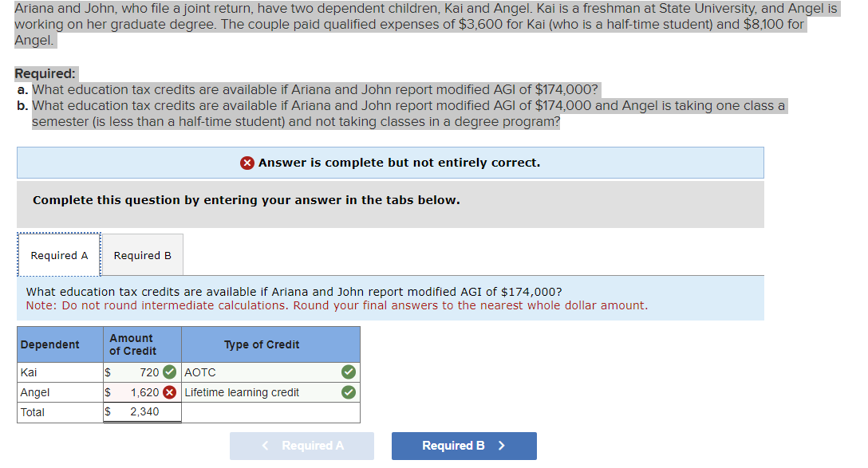Select the Total amount field showing 2,340

[140, 412]
